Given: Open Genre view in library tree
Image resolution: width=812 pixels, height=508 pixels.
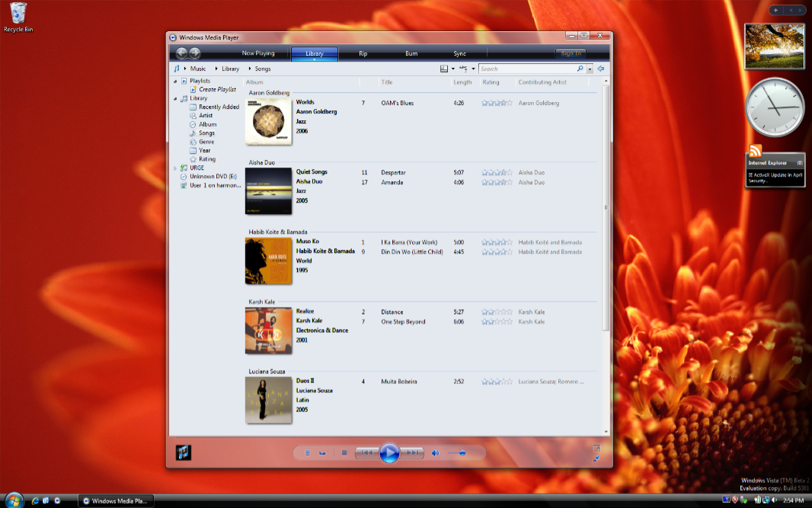Looking at the screenshot, I should point(206,142).
